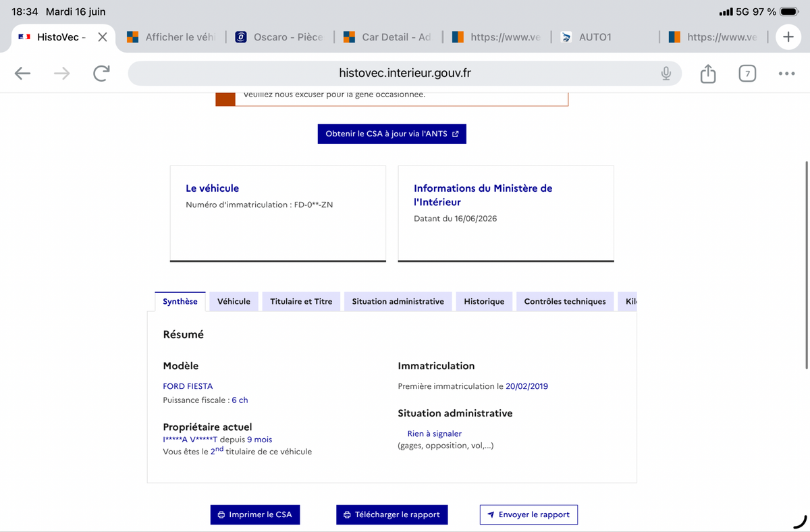This screenshot has width=810, height=532.
Task: Tap the 18:34 clock in status bar
Action: click(25, 12)
